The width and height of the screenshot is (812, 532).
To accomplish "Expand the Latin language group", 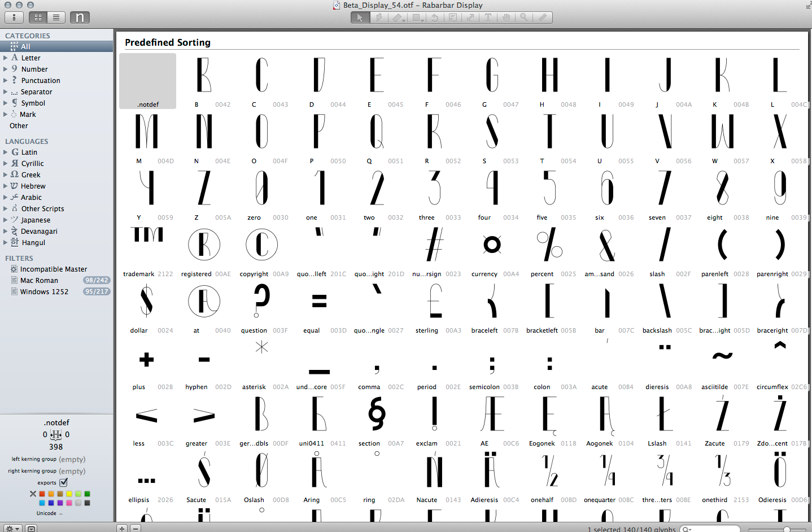I will 5,152.
